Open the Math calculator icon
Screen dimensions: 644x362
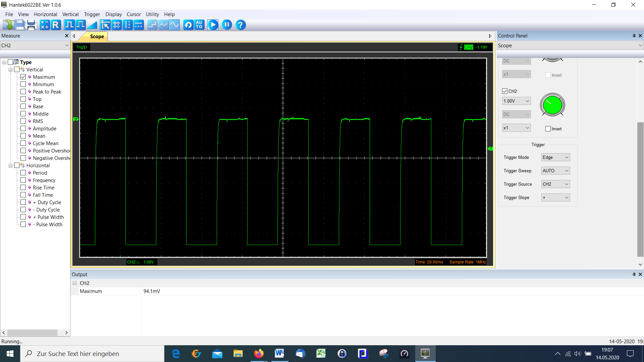[x=44, y=25]
